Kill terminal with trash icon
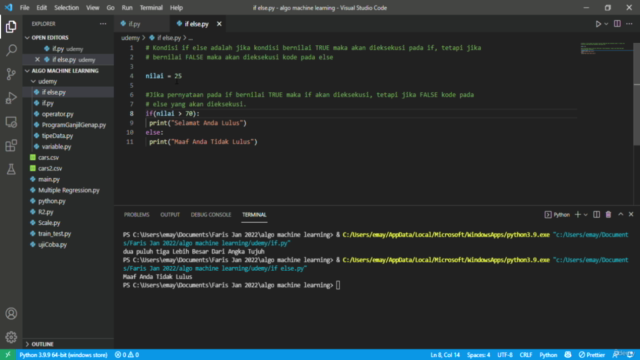Screen dimensions: 640x360 (608, 215)
